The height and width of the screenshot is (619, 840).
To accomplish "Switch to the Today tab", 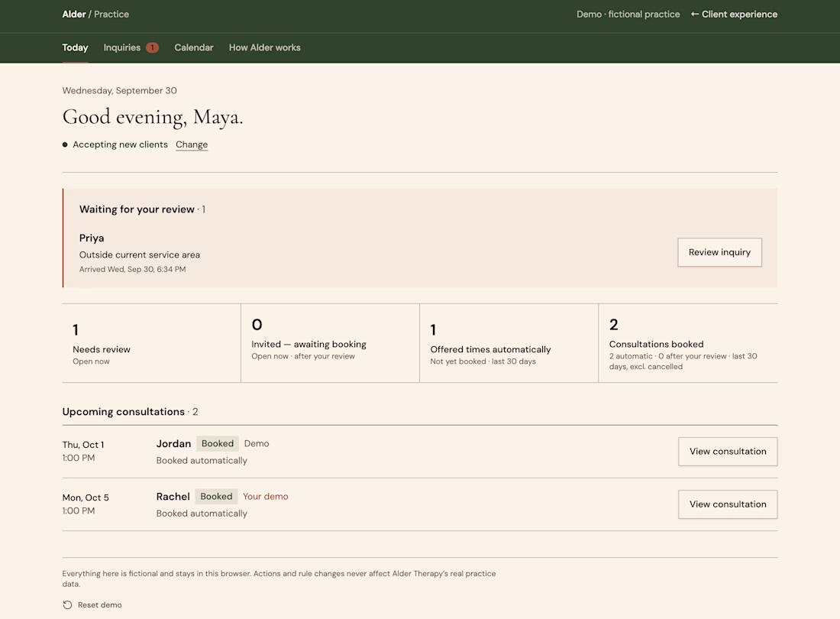I will 75,47.
